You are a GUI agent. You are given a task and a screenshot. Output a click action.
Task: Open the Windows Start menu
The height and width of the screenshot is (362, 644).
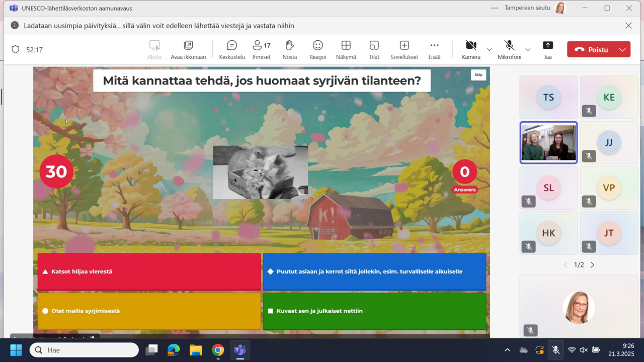pos(16,350)
